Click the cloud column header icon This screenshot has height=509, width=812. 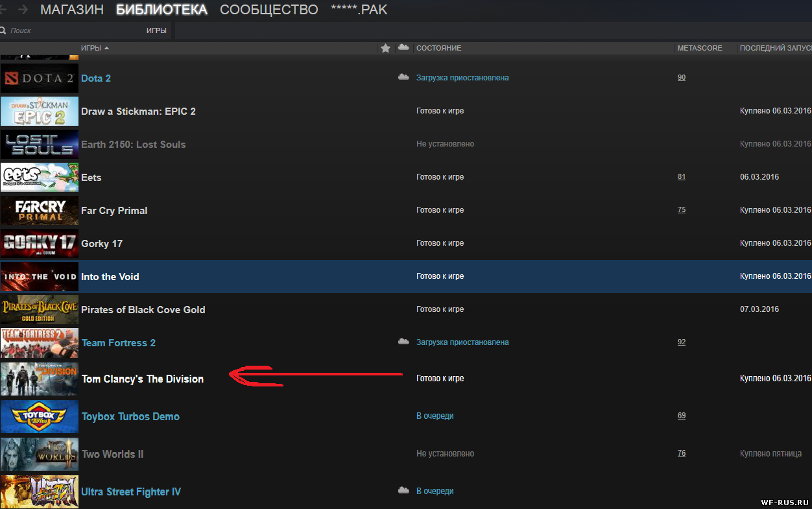pyautogui.click(x=403, y=47)
